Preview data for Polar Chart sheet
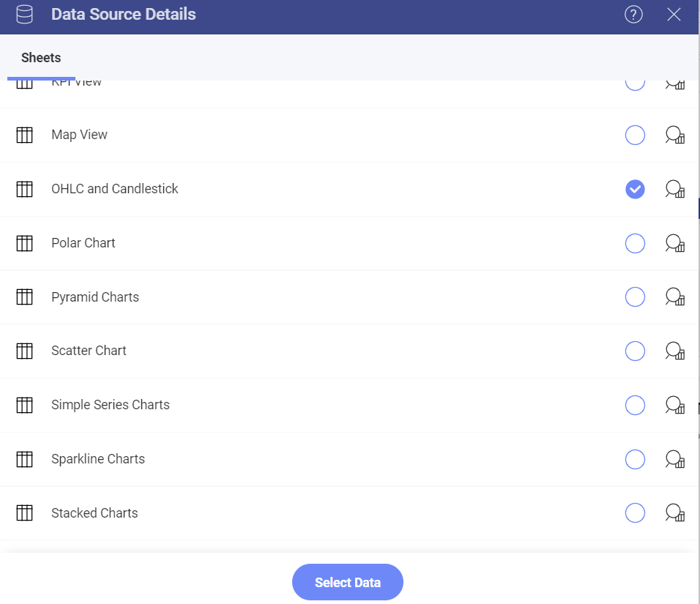This screenshot has height=604, width=700. 674,243
